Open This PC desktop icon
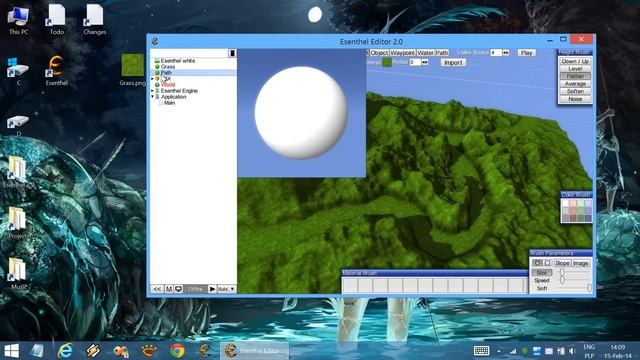The width and height of the screenshot is (640, 360). click(18, 19)
